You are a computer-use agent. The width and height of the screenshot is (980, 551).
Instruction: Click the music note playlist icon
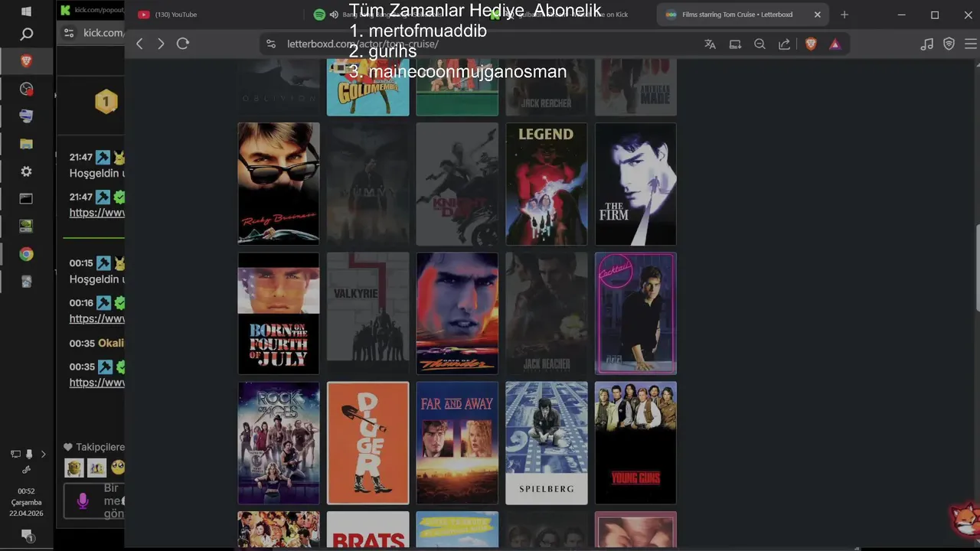(x=927, y=44)
